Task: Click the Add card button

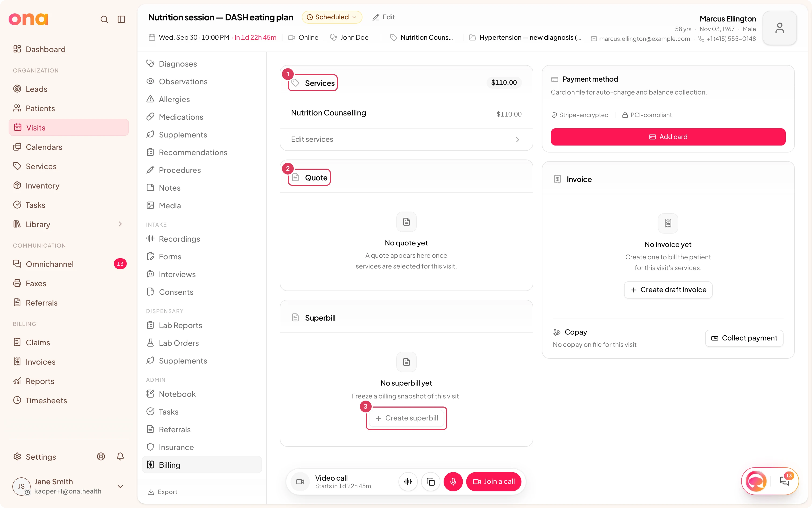Action: pyautogui.click(x=668, y=137)
